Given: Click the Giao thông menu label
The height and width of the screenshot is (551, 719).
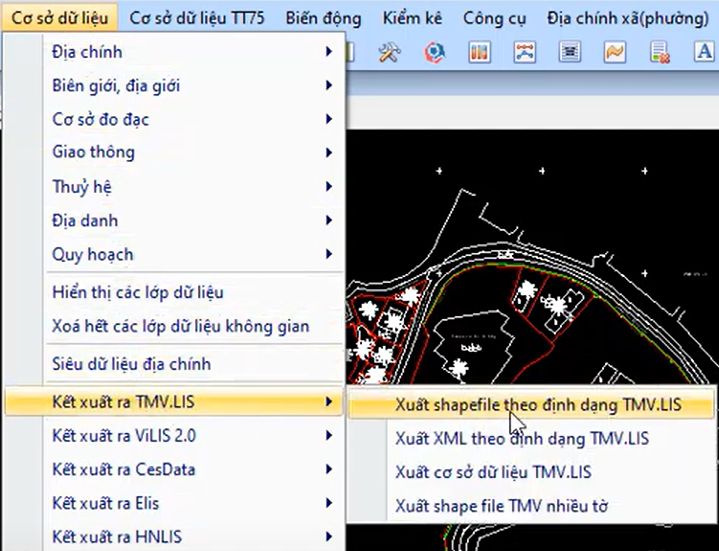Looking at the screenshot, I should [x=94, y=152].
